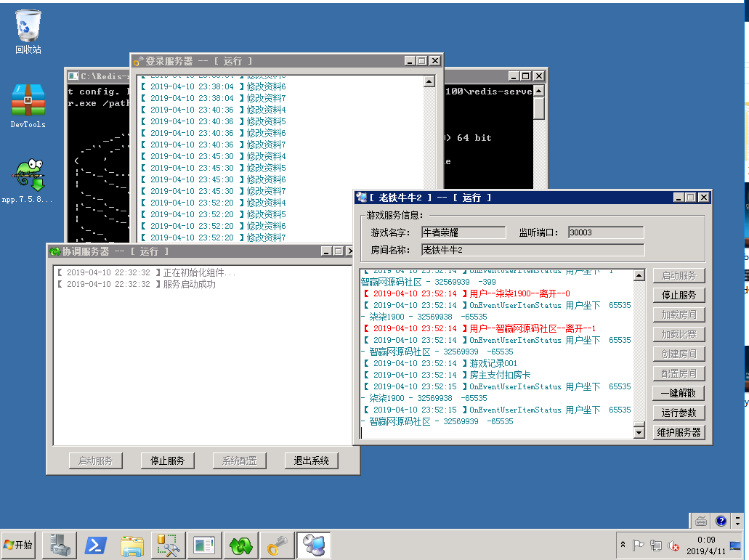This screenshot has width=749, height=560.
Task: Switch to the key icon app in taskbar
Action: coord(277,545)
